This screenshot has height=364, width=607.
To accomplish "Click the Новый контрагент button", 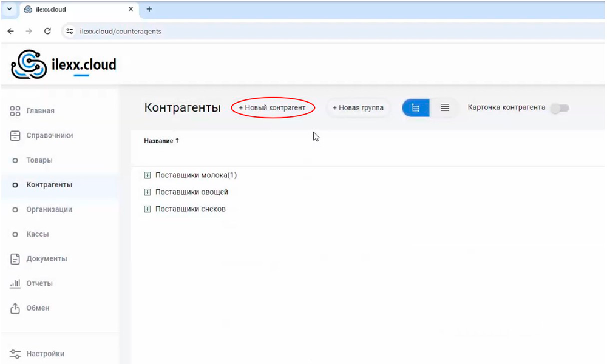I will [x=273, y=107].
